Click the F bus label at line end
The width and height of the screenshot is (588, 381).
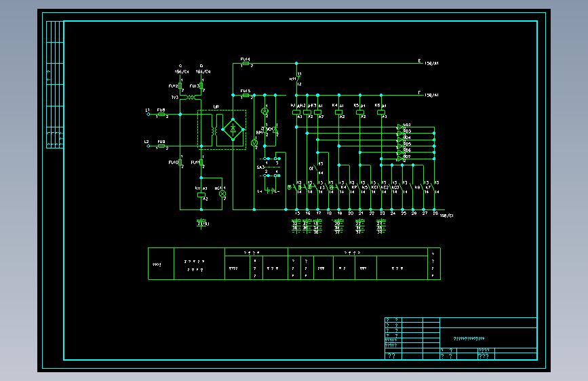[420, 92]
